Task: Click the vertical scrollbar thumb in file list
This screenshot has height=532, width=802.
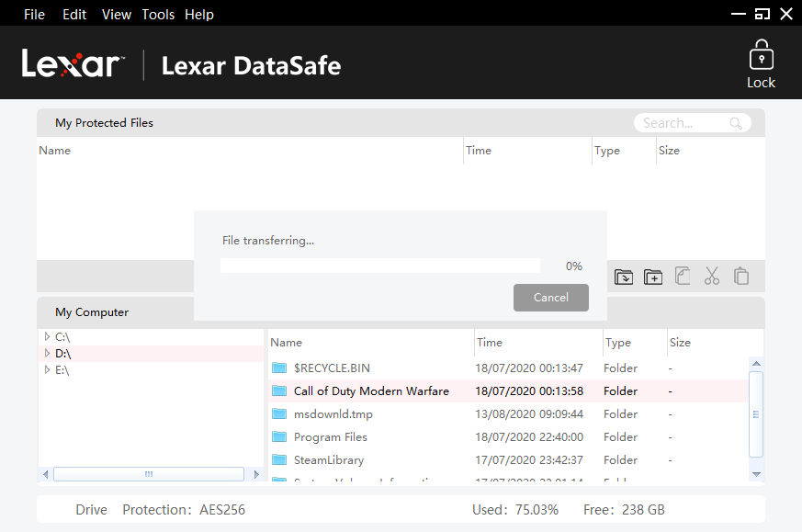Action: pos(756,414)
